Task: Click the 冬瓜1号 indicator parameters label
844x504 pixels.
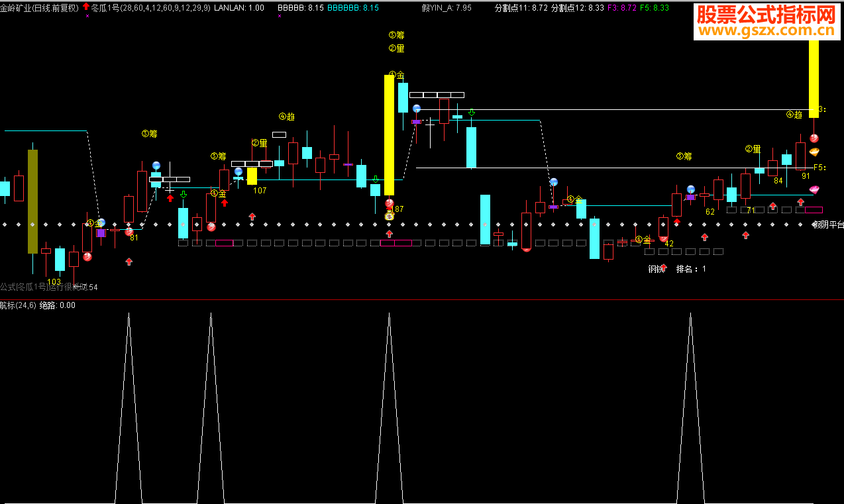Action: 150,7
